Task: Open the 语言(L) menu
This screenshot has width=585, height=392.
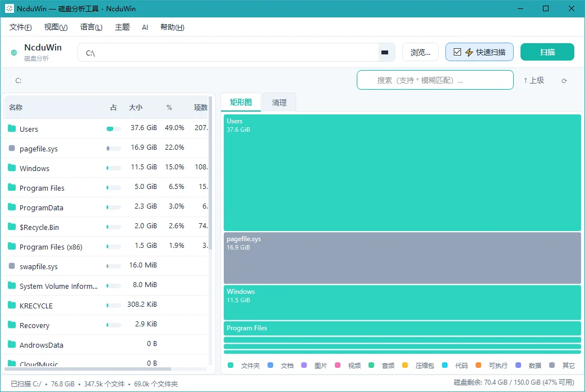Action: [91, 27]
